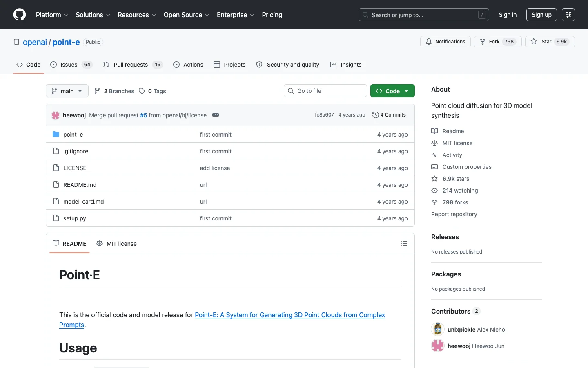Expand the Open Source menu

coord(187,15)
